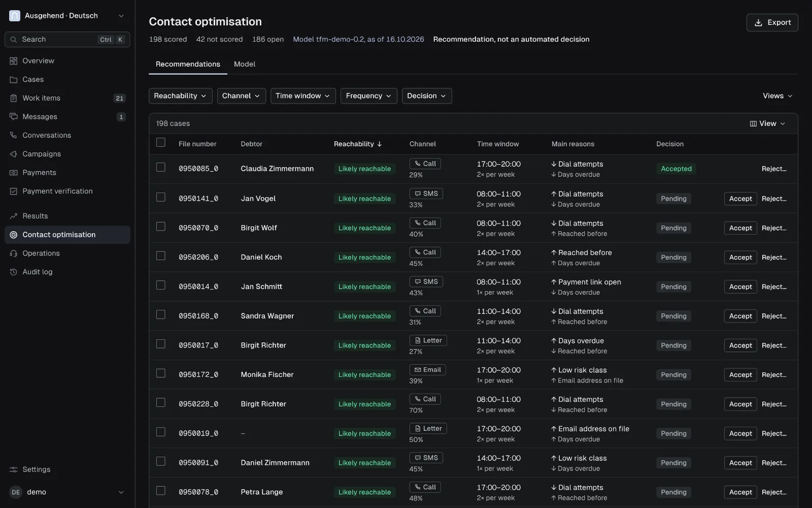This screenshot has height=508, width=812.
Task: Open the Time window filter dropdown
Action: (303, 96)
